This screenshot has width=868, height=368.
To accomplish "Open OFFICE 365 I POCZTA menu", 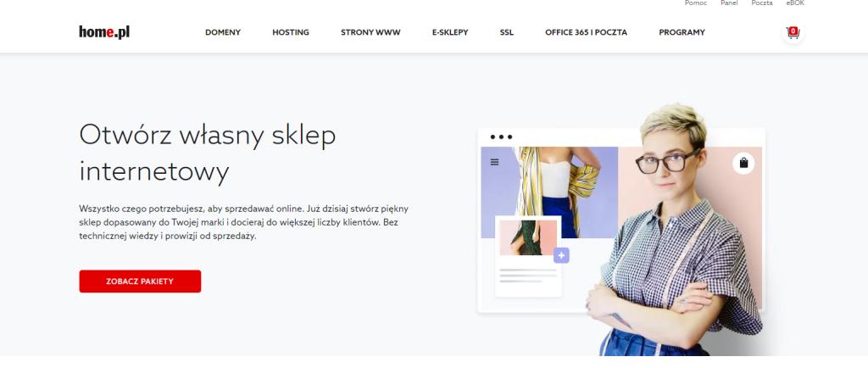I will pos(587,32).
